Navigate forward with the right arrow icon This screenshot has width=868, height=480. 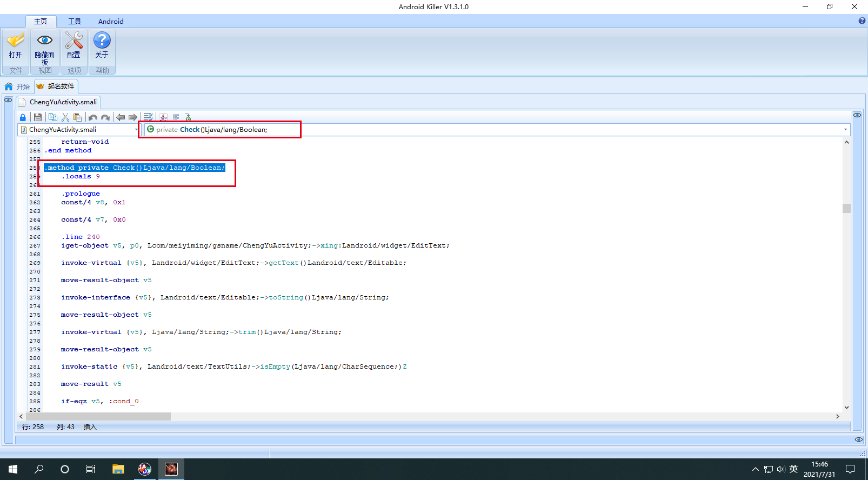pyautogui.click(x=133, y=117)
